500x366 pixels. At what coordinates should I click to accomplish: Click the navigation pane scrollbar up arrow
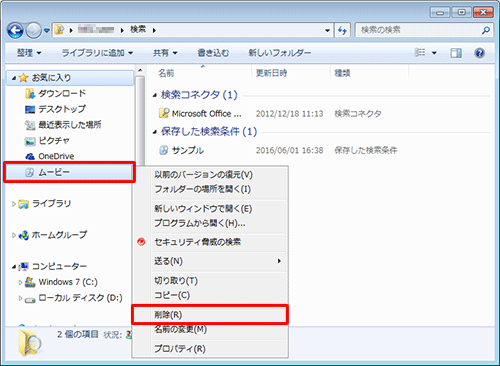tap(140, 70)
